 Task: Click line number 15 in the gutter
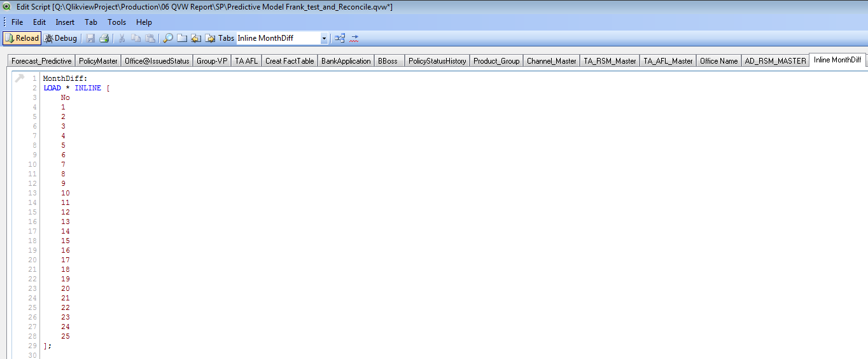32,212
